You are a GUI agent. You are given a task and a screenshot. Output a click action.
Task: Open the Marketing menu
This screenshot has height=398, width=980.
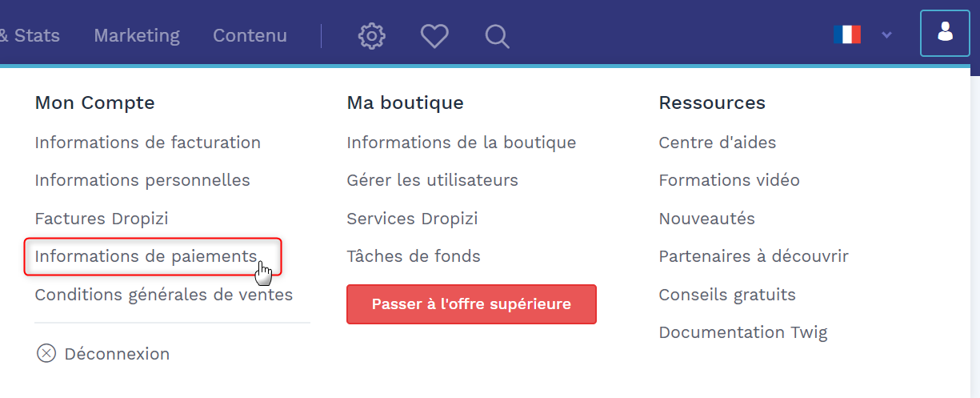137,35
